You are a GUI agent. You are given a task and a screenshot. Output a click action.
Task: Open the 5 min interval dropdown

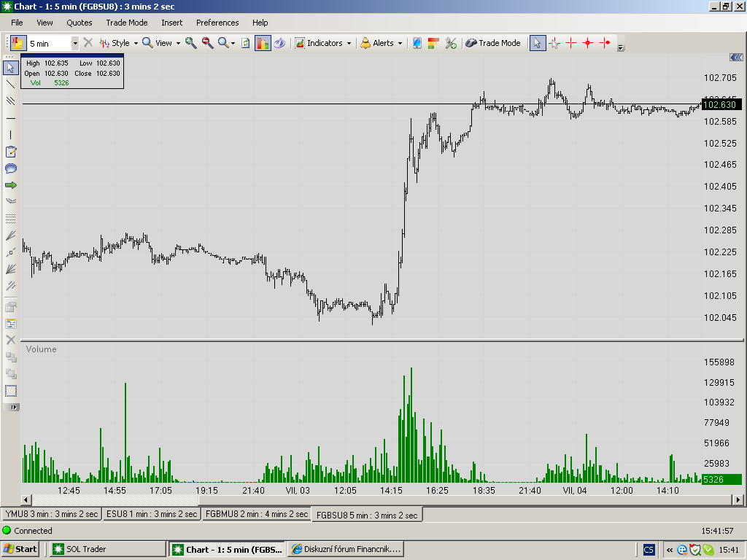75,43
